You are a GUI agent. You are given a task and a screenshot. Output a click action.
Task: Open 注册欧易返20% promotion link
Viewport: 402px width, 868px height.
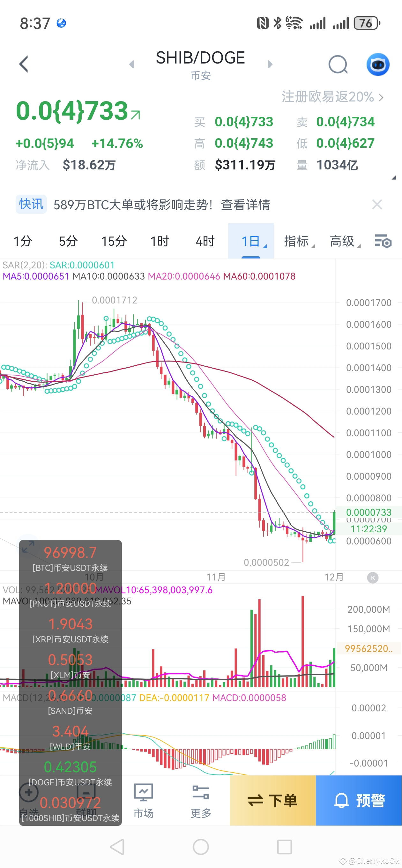point(332,97)
